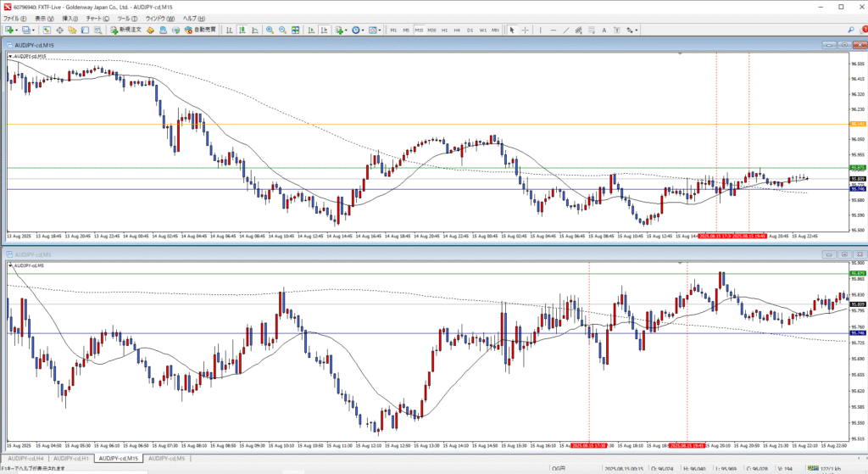Click the blue 95.746 label in M15 chart

tap(858, 189)
